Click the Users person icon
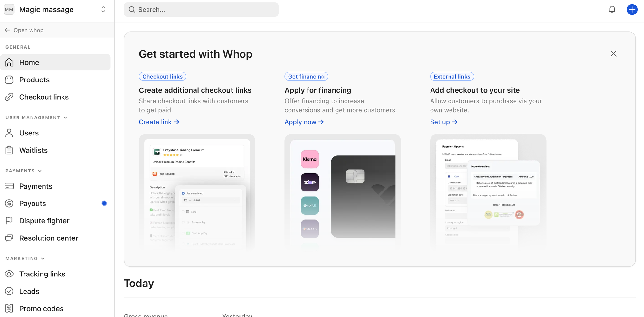Image resolution: width=644 pixels, height=317 pixels. pos(9,133)
